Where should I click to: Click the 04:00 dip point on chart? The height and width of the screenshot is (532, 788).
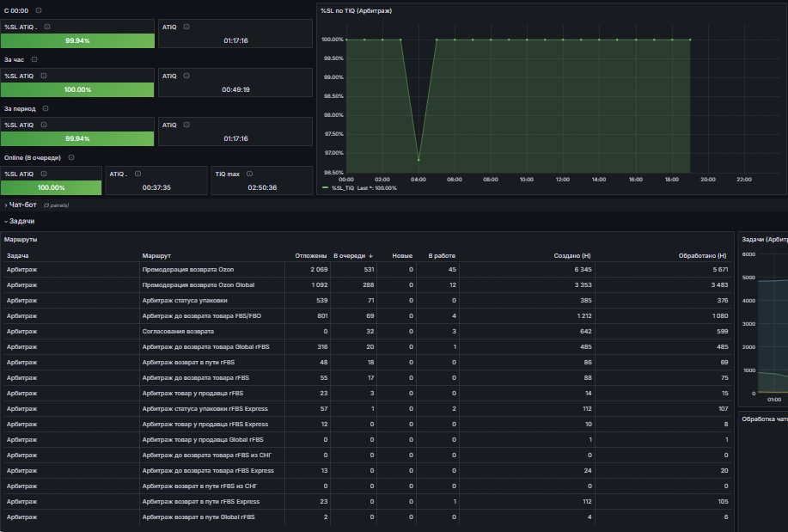[x=418, y=160]
